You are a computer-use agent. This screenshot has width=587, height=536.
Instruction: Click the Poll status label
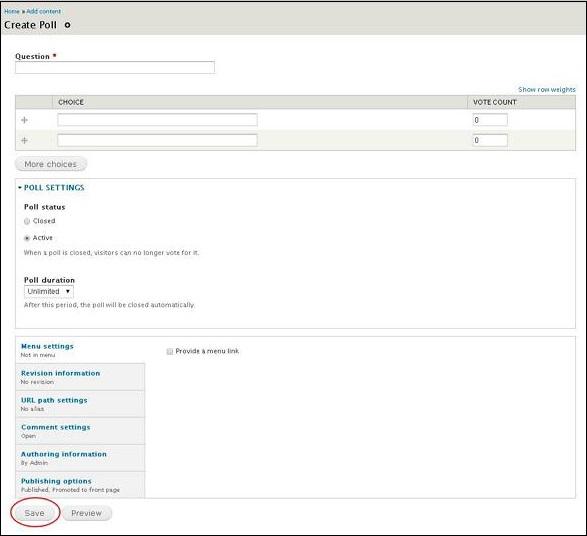click(45, 207)
